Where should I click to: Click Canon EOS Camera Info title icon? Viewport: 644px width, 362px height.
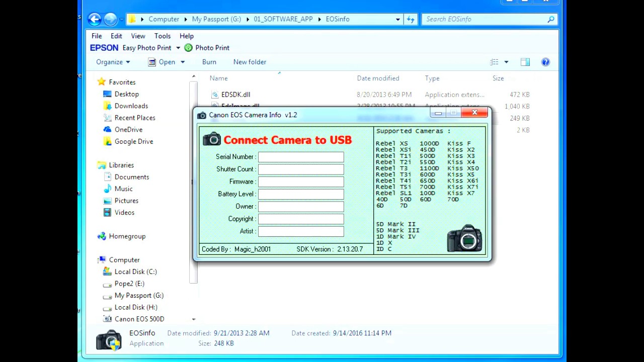[202, 115]
